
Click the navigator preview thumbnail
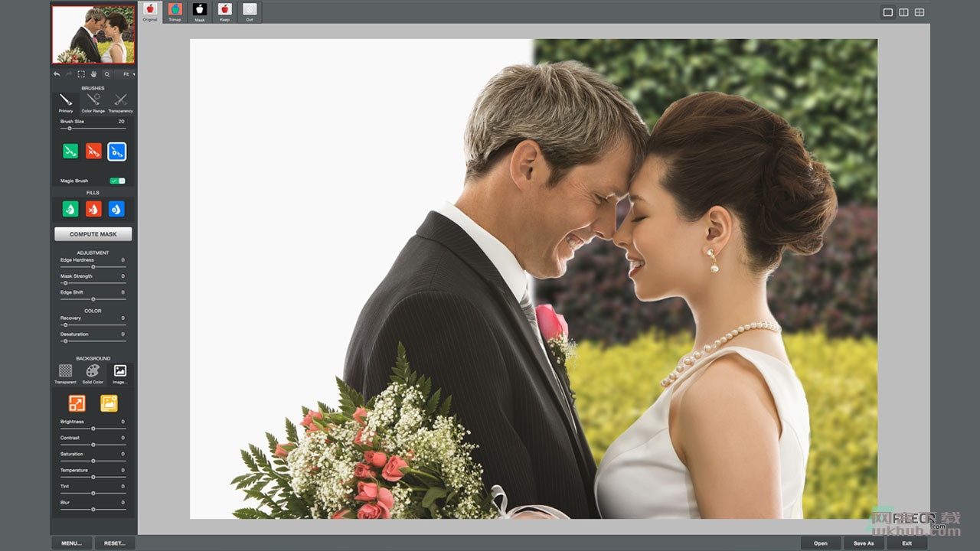93,34
